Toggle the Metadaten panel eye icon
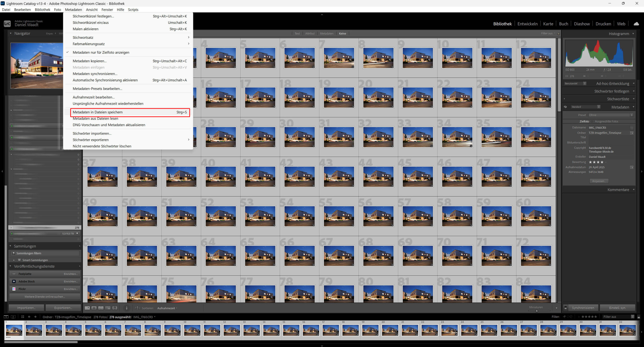 click(565, 107)
